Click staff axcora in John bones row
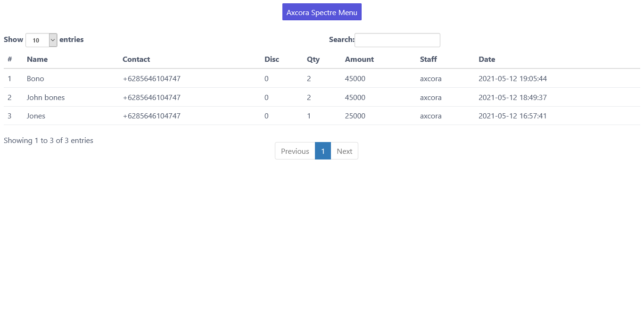Viewport: 644px width, 327px height. [x=431, y=98]
